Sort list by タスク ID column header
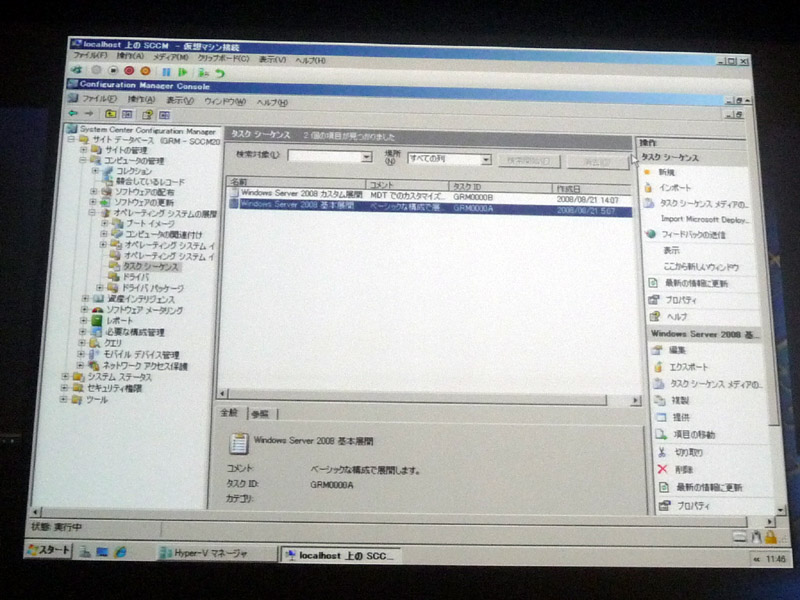The width and height of the screenshot is (800, 600). (x=501, y=186)
